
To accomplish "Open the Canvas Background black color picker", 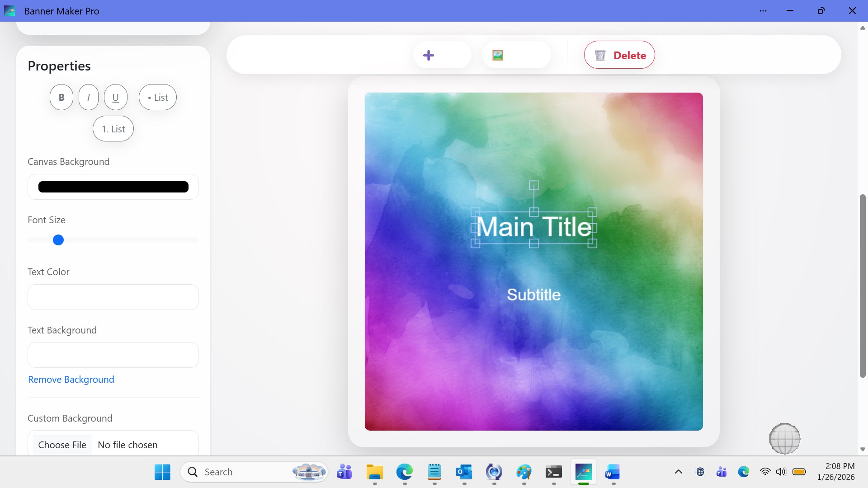I will (x=113, y=187).
